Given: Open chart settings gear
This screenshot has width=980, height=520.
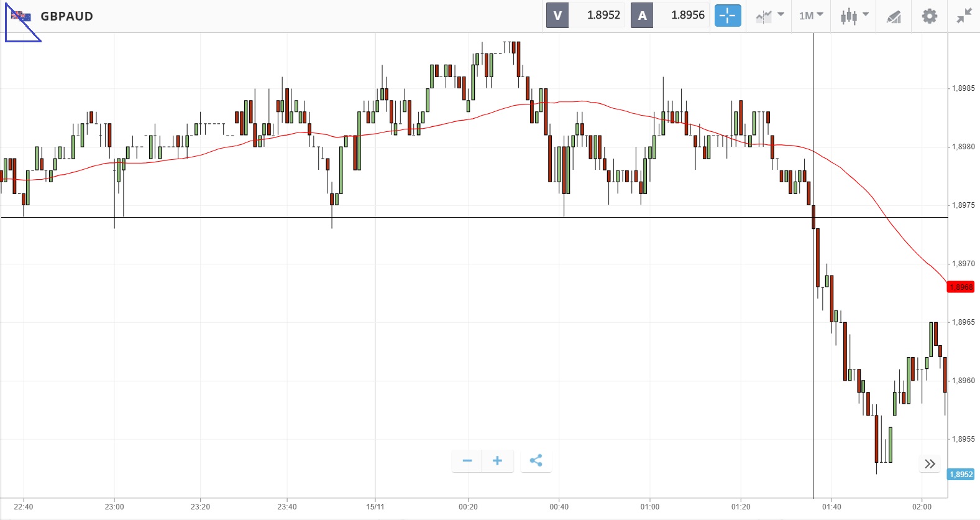Looking at the screenshot, I should (929, 16).
